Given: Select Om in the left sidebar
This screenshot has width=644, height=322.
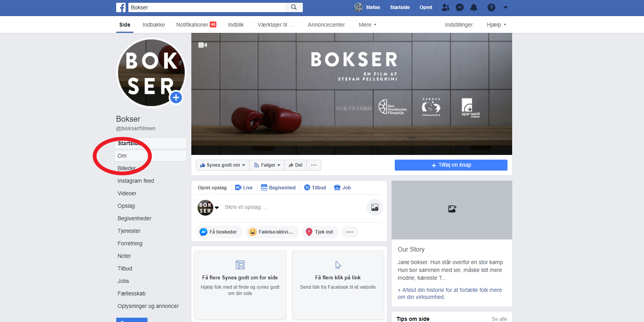Looking at the screenshot, I should tap(122, 156).
